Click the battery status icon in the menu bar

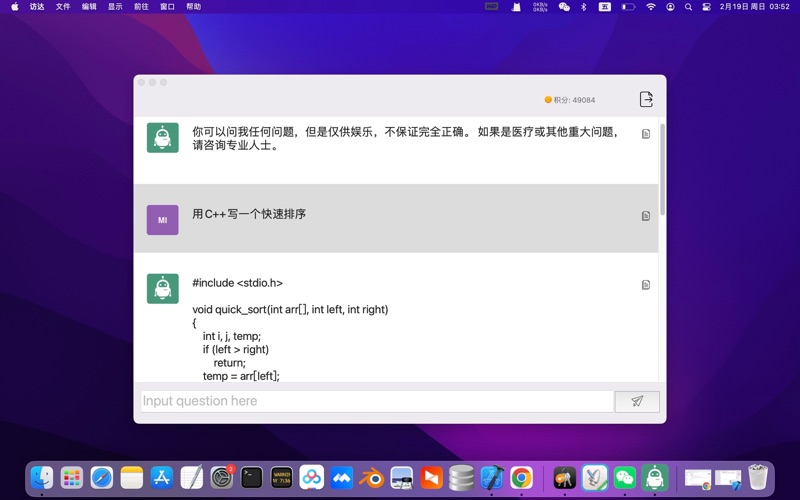tap(628, 7)
